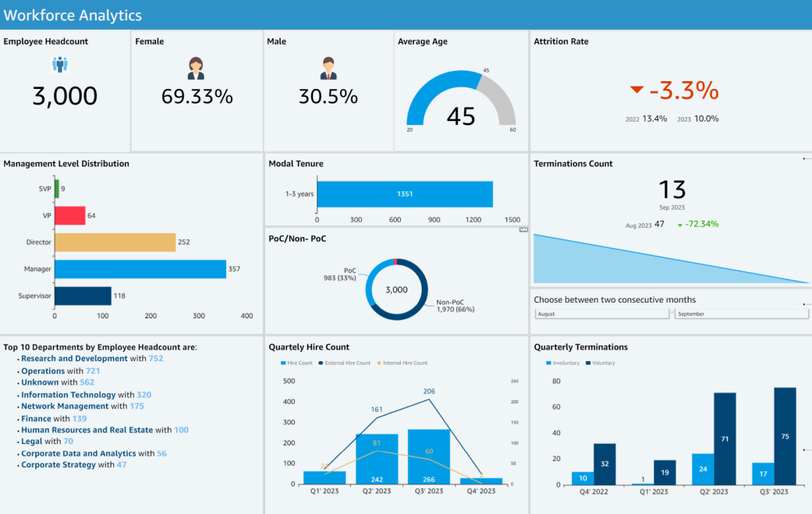Open the August month dropdown
Screen dimensions: 812x514
(601, 314)
